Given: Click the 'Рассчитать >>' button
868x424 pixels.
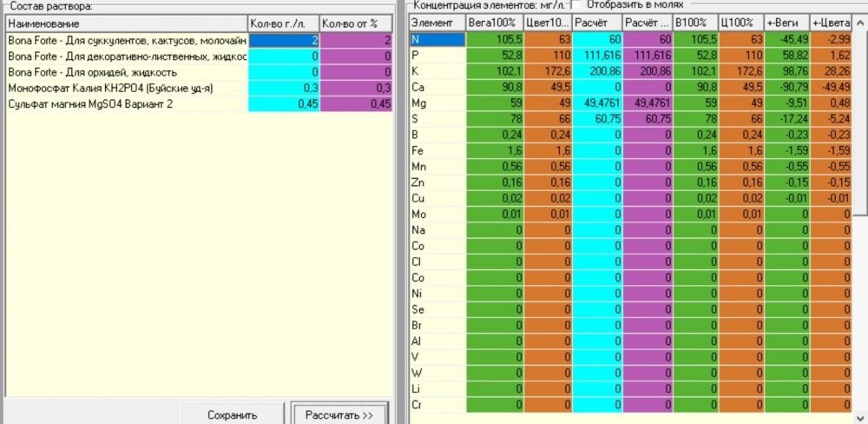Looking at the screenshot, I should 339,414.
